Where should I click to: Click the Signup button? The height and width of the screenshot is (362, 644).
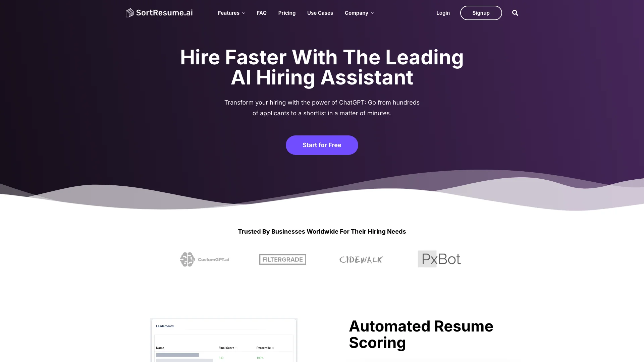point(481,13)
